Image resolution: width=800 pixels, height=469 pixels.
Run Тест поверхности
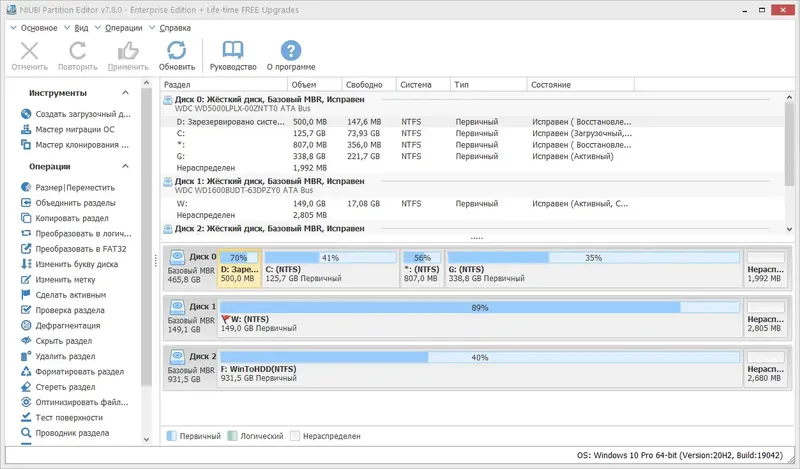pyautogui.click(x=62, y=417)
